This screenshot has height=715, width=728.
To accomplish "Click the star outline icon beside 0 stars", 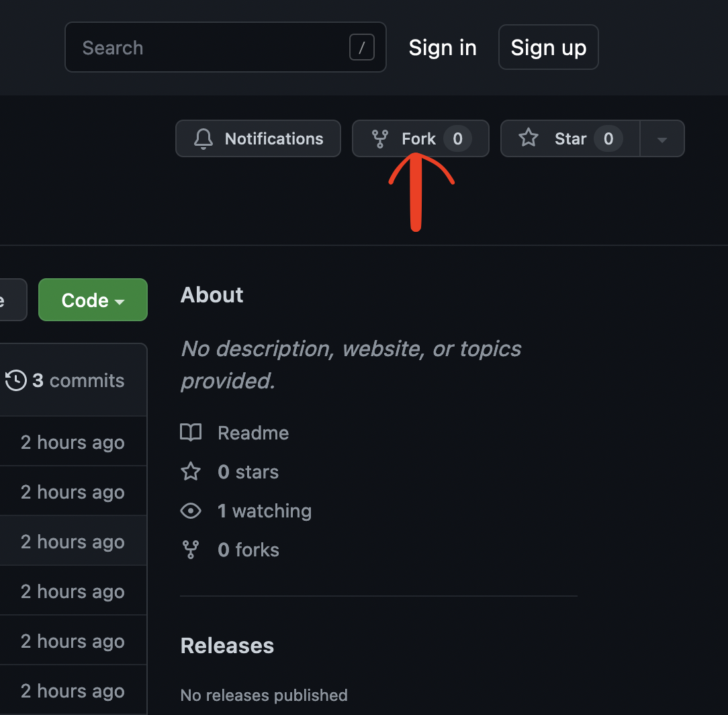I will tap(191, 471).
